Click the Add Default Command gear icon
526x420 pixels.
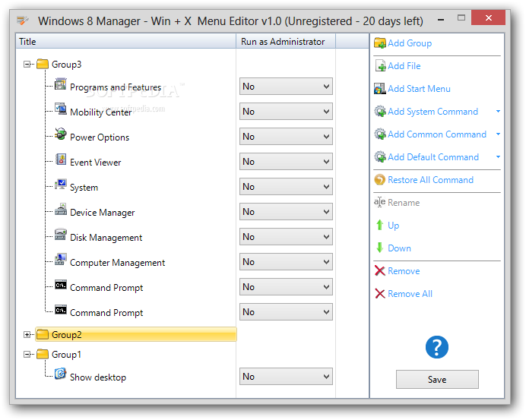pyautogui.click(x=380, y=157)
